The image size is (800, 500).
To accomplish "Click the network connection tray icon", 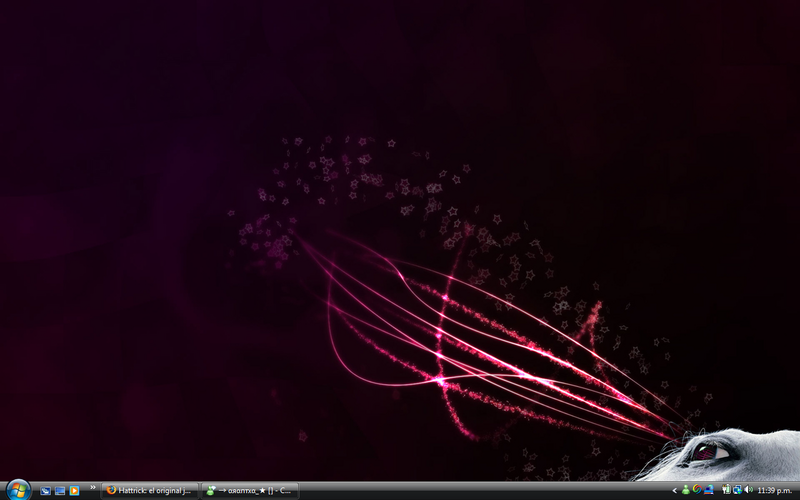I will click(x=737, y=490).
